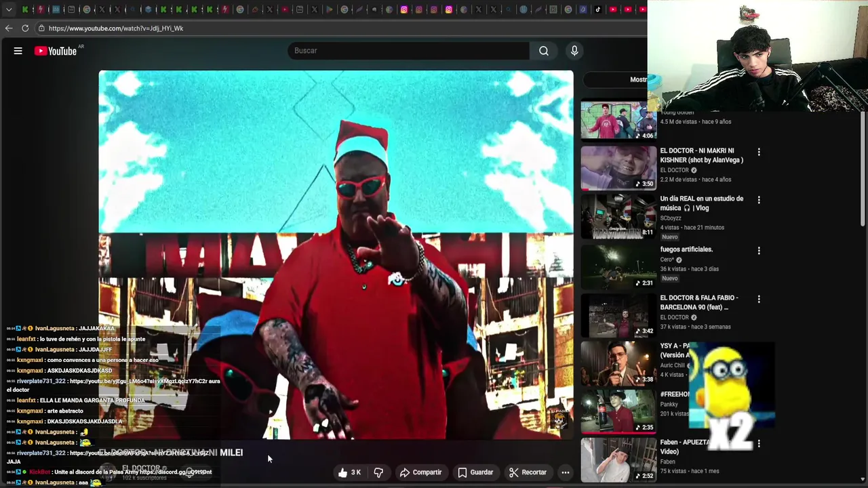Share the video via Compartir

[x=420, y=472]
